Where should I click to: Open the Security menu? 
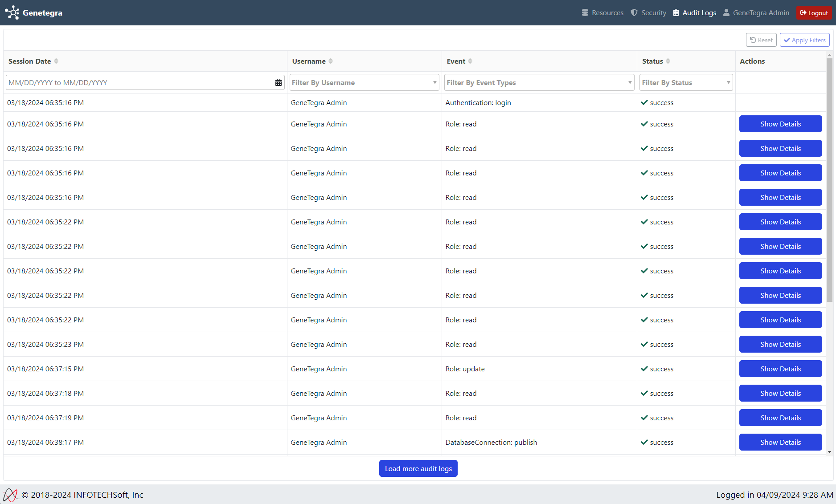(x=648, y=12)
